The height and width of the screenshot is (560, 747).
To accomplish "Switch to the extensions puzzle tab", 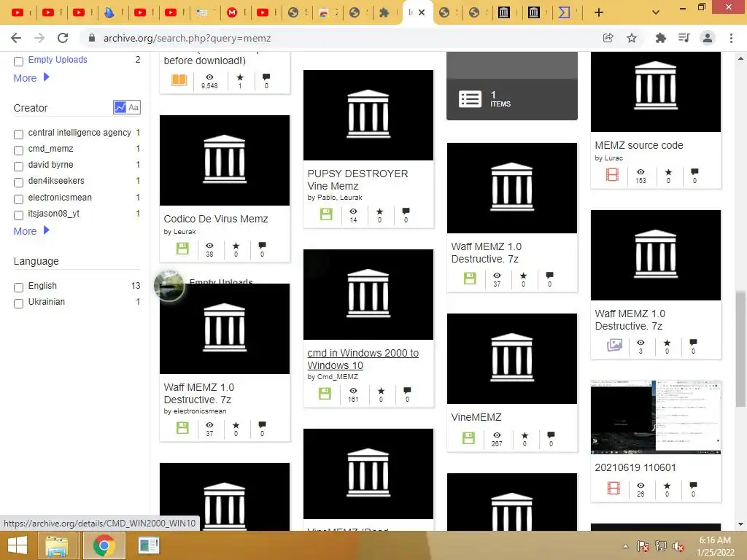I will pos(384,13).
